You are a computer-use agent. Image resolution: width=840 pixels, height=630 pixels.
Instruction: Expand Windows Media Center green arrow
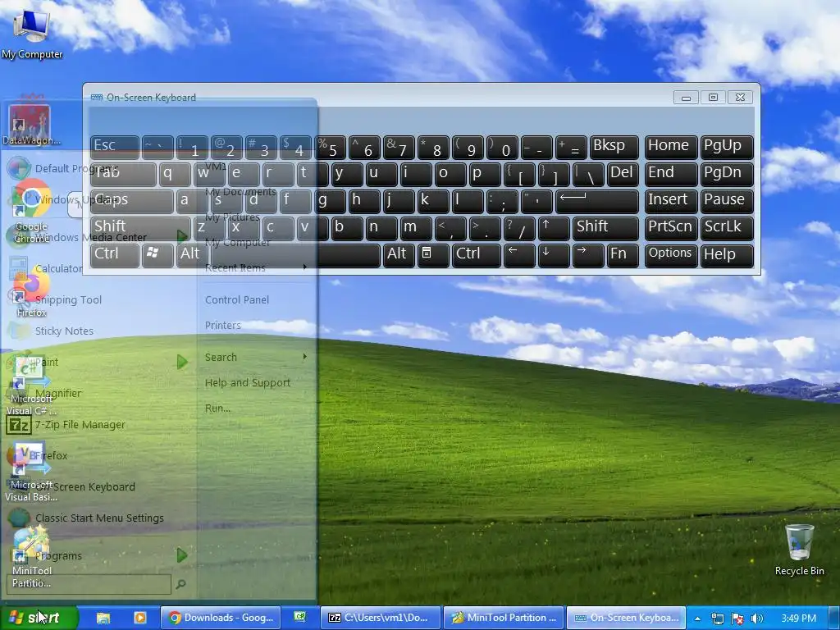(x=182, y=235)
